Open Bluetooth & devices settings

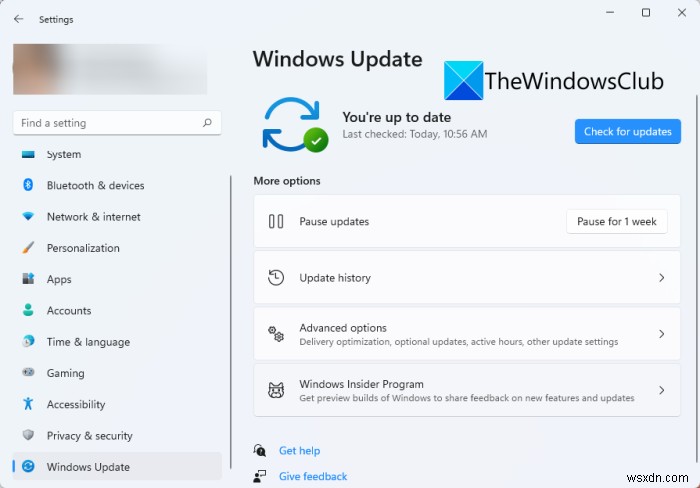point(117,185)
